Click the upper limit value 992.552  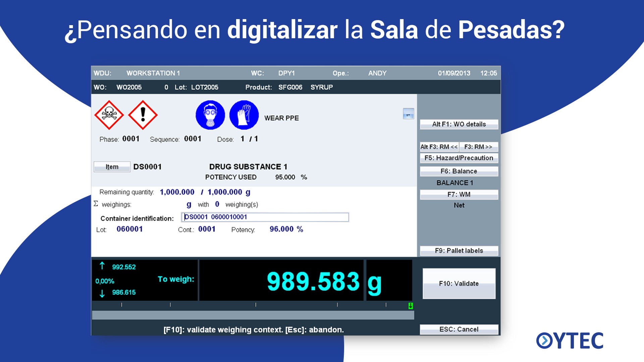tap(124, 267)
